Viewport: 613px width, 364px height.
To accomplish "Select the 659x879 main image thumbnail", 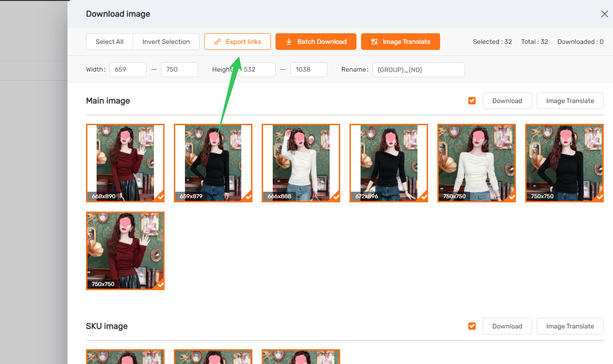I will click(x=213, y=163).
